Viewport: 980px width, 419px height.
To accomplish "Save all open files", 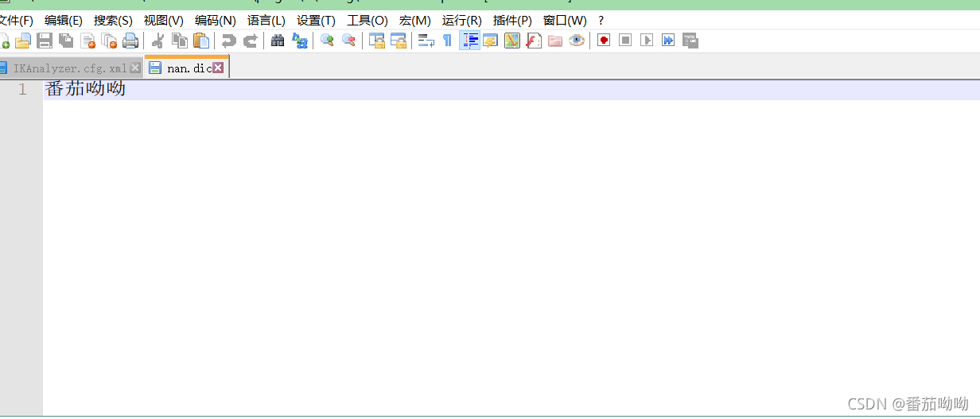I will click(x=66, y=41).
